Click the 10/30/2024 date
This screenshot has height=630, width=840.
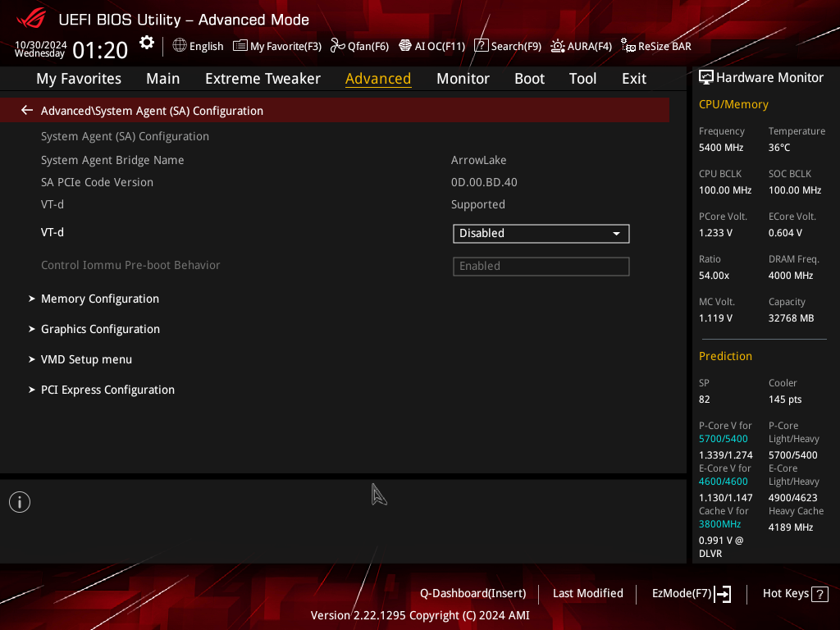tap(41, 44)
